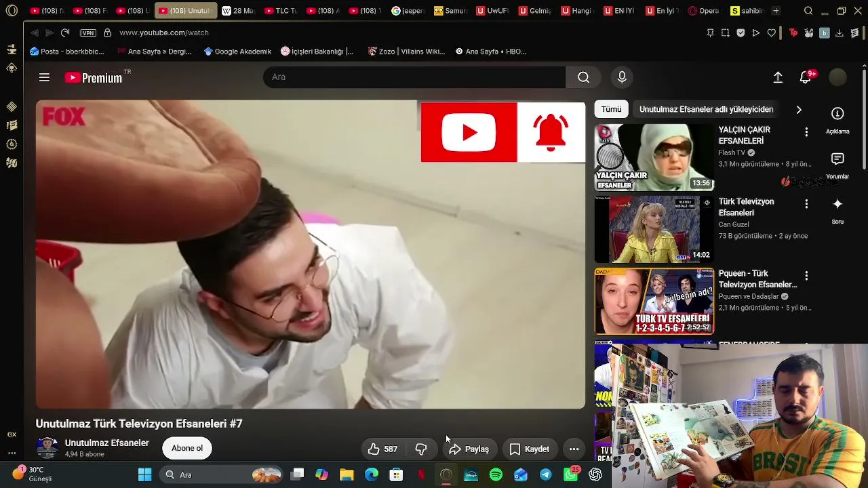Select the Tümü filter chip
The image size is (868, 488).
pos(611,109)
